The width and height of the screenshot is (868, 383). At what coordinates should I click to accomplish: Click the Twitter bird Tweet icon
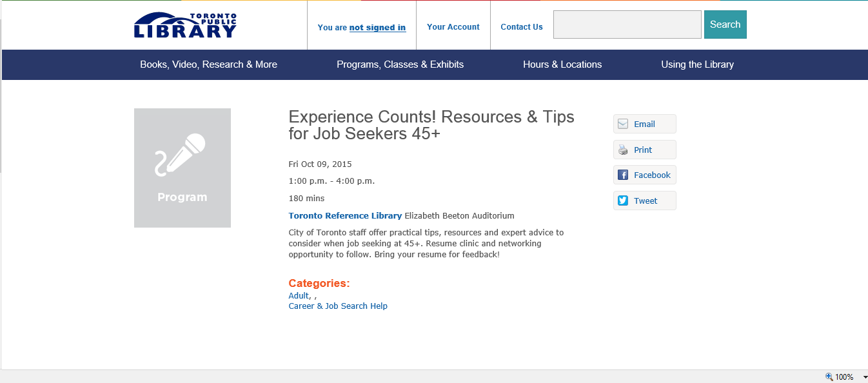point(623,201)
